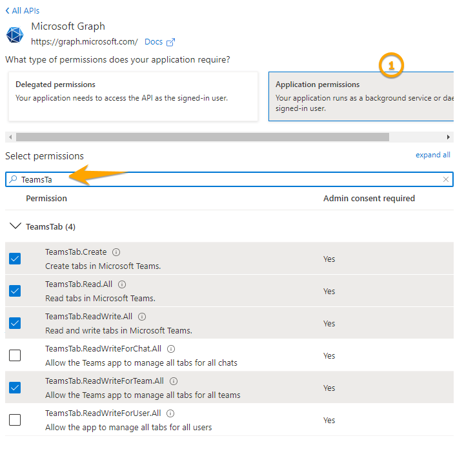
Task: Click expand all permissions link
Action: [432, 155]
